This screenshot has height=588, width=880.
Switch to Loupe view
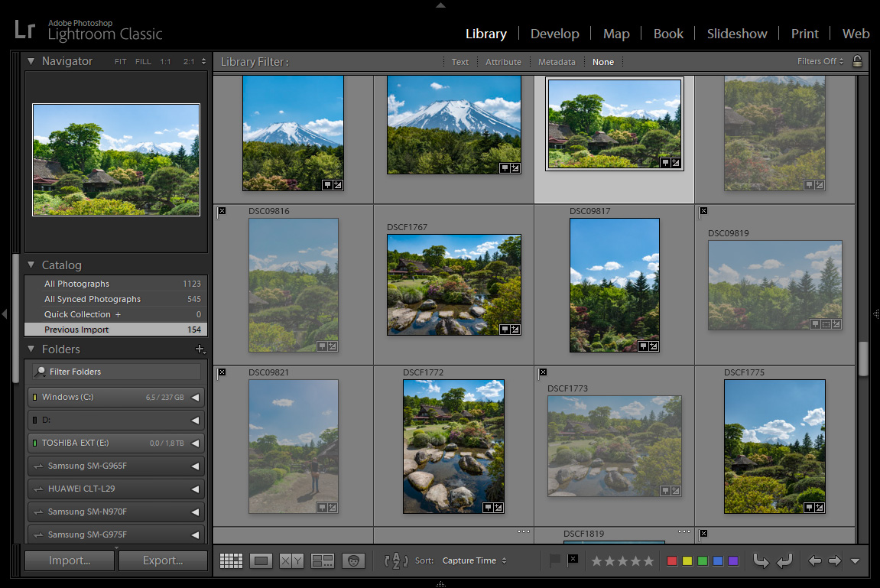262,560
